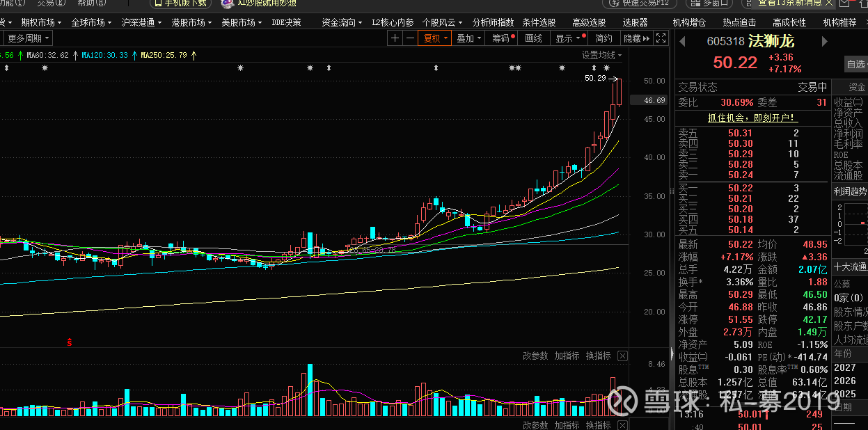Image resolution: width=868 pixels, height=430 pixels.
Task: Expand the 全球市场 menu
Action: 91,22
